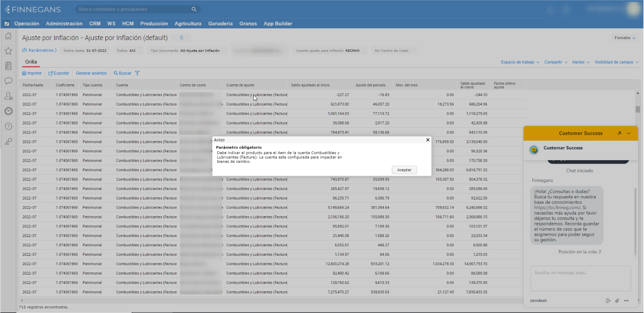The width and height of the screenshot is (644, 313).
Task: Open the bc.finneg.com link in chat
Action: point(557,207)
